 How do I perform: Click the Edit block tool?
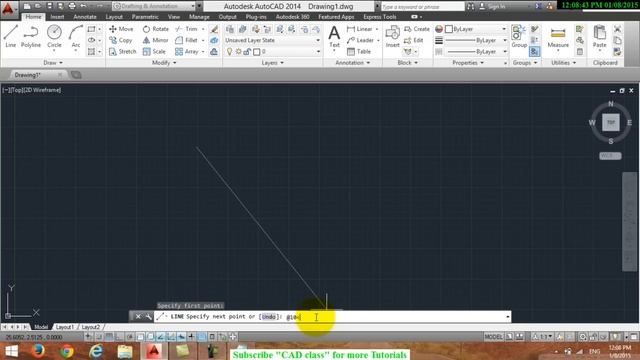tap(413, 40)
